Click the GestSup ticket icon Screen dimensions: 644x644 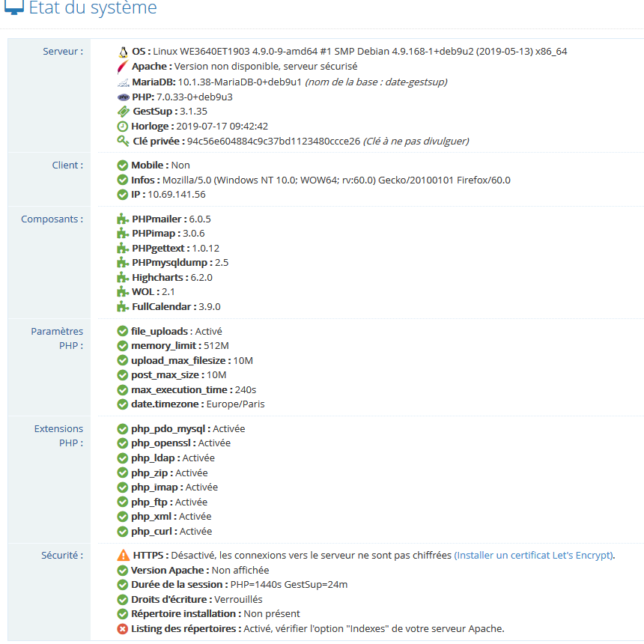(x=123, y=112)
